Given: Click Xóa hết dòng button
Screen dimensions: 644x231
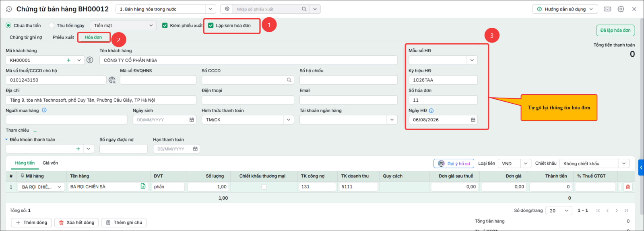Looking at the screenshot, I should (76, 223).
